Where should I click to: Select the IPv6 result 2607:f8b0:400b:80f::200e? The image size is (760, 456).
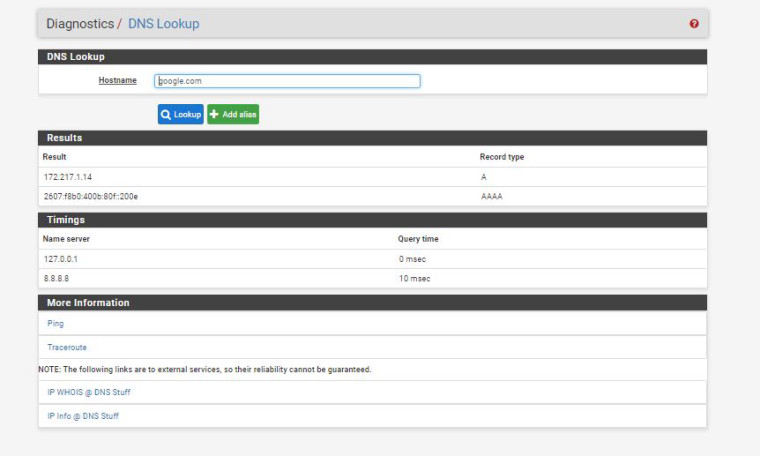(91, 196)
